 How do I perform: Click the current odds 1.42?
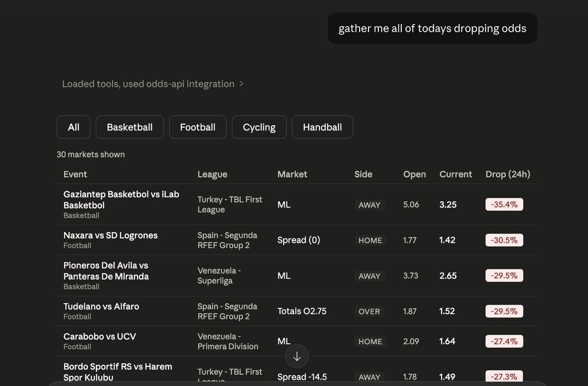447,240
